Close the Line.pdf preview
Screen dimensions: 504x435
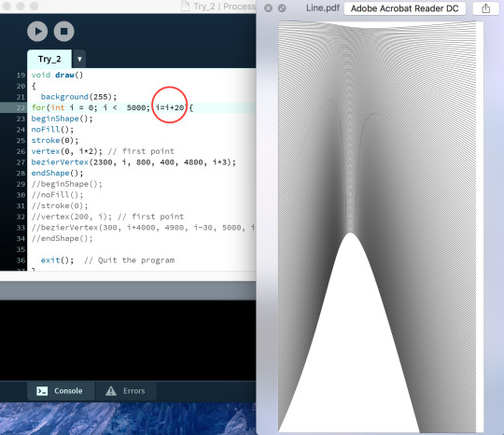tap(268, 8)
